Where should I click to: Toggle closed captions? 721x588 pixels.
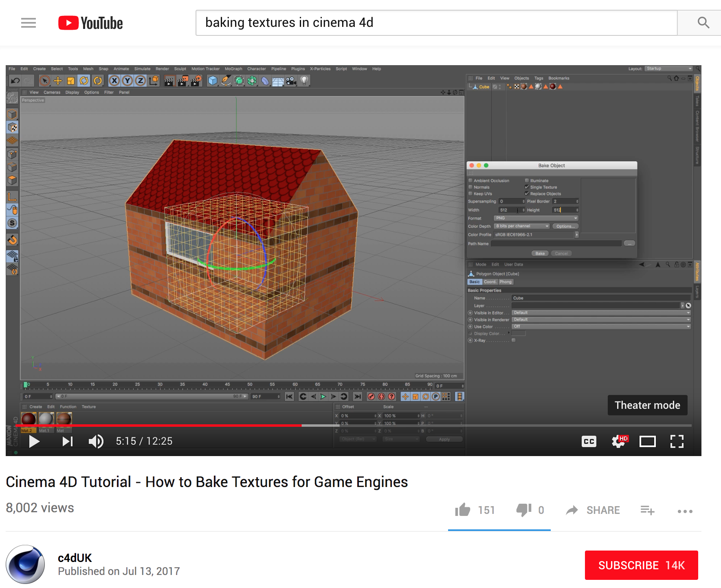click(x=589, y=441)
